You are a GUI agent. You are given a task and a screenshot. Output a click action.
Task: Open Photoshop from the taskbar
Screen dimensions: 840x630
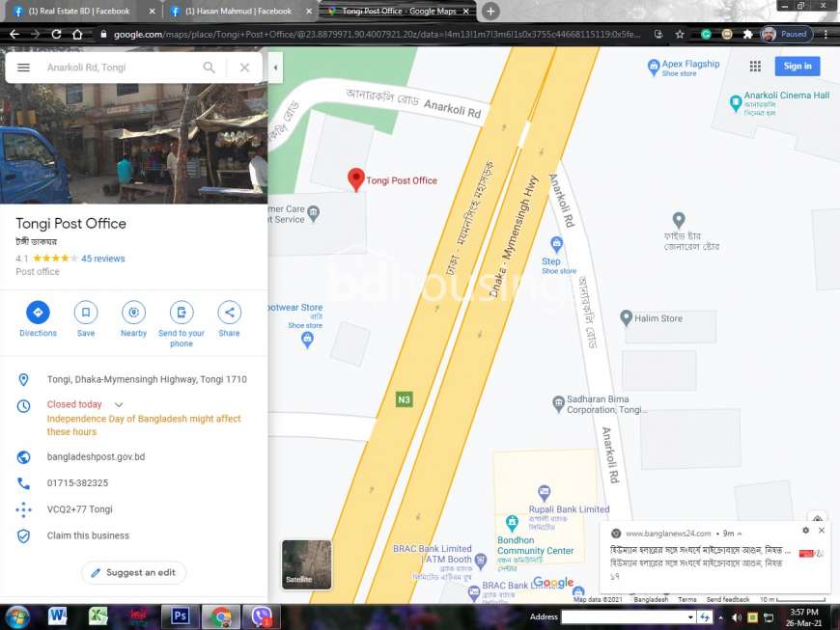pos(180,617)
